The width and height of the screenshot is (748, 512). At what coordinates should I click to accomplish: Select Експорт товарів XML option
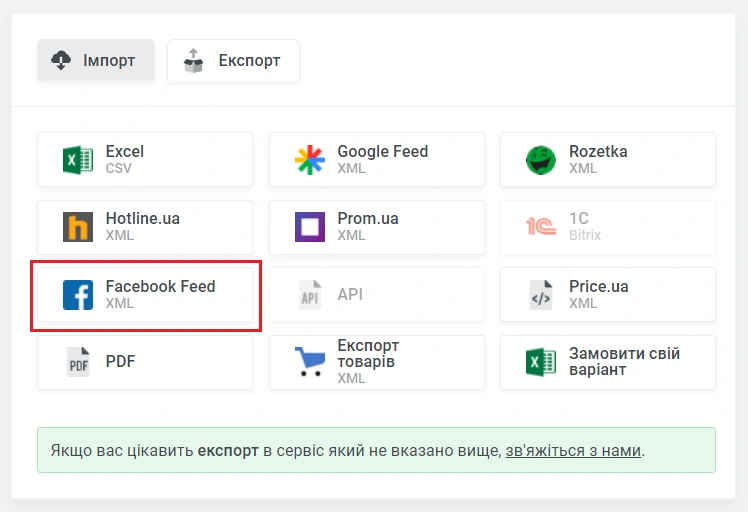click(x=376, y=362)
